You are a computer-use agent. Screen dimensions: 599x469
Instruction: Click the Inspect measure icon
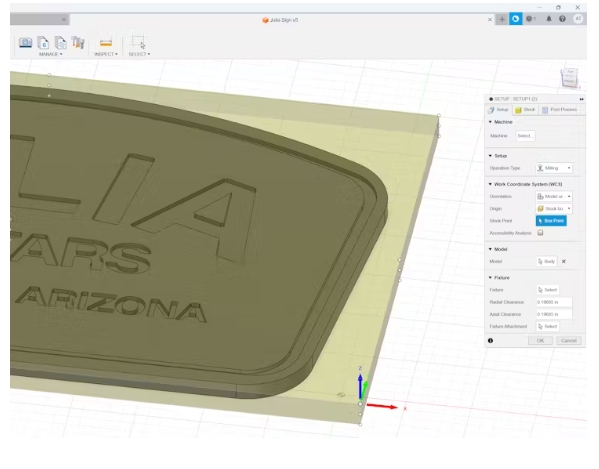pyautogui.click(x=106, y=43)
